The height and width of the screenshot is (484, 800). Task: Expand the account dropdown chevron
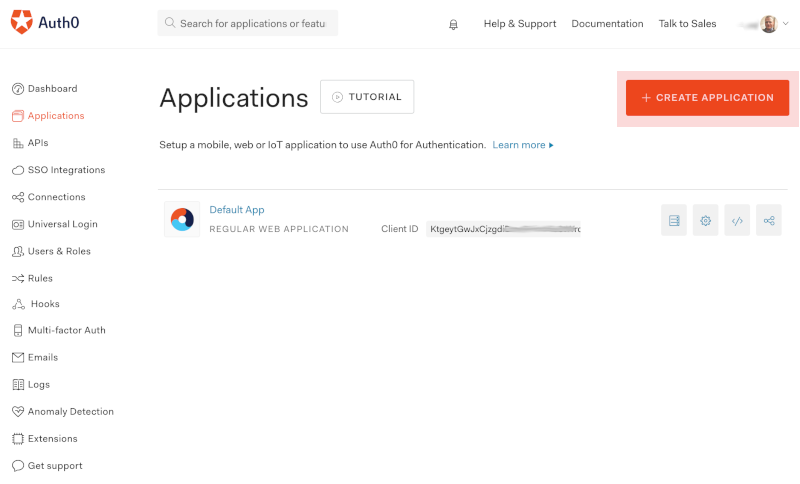786,23
